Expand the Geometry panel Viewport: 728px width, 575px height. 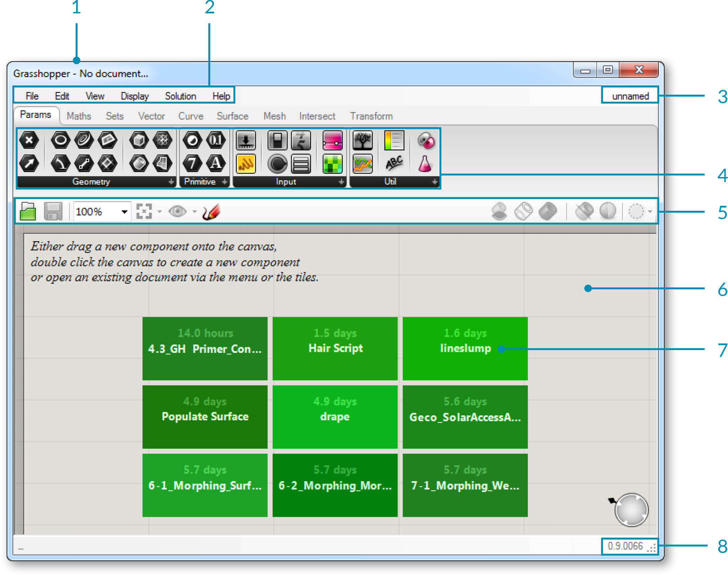[x=171, y=182]
